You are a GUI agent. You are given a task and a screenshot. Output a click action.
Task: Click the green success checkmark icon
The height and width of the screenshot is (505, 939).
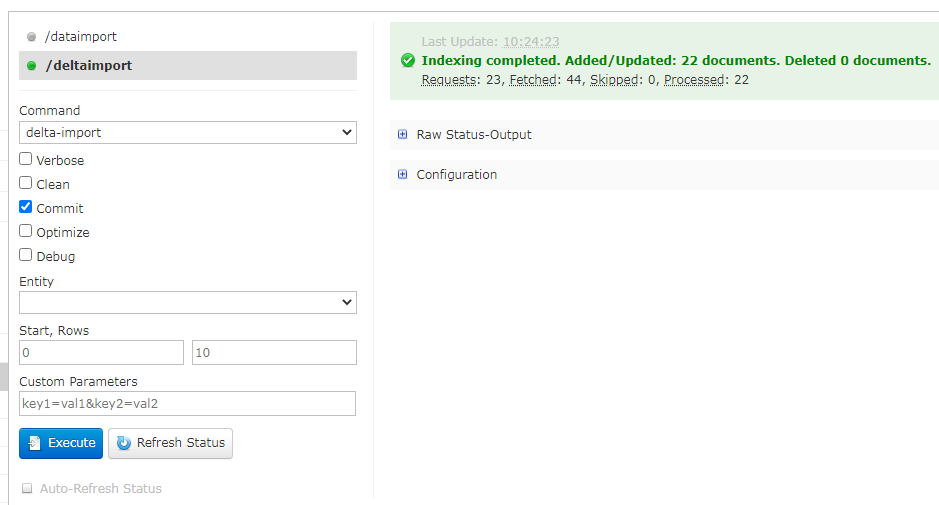pos(408,61)
